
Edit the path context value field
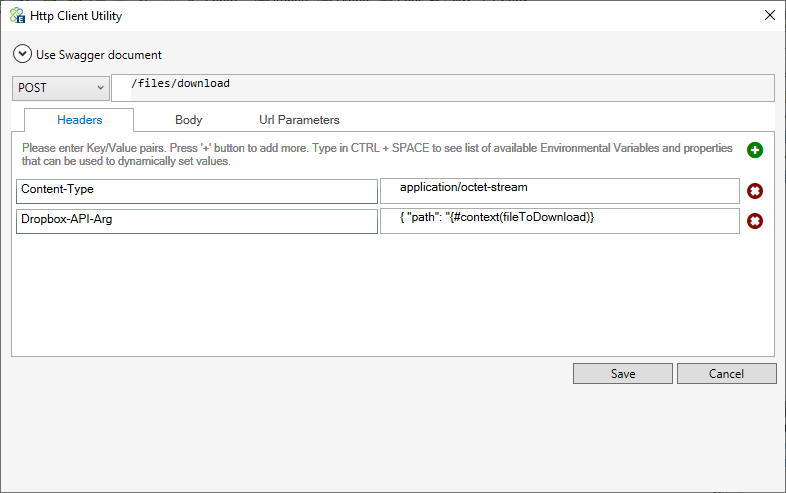[560, 221]
